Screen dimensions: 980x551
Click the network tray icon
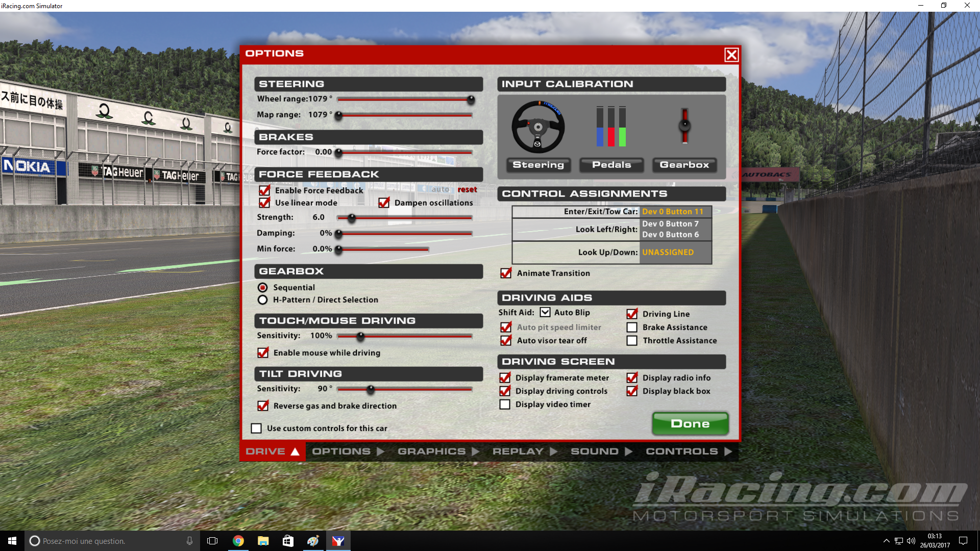(x=899, y=541)
